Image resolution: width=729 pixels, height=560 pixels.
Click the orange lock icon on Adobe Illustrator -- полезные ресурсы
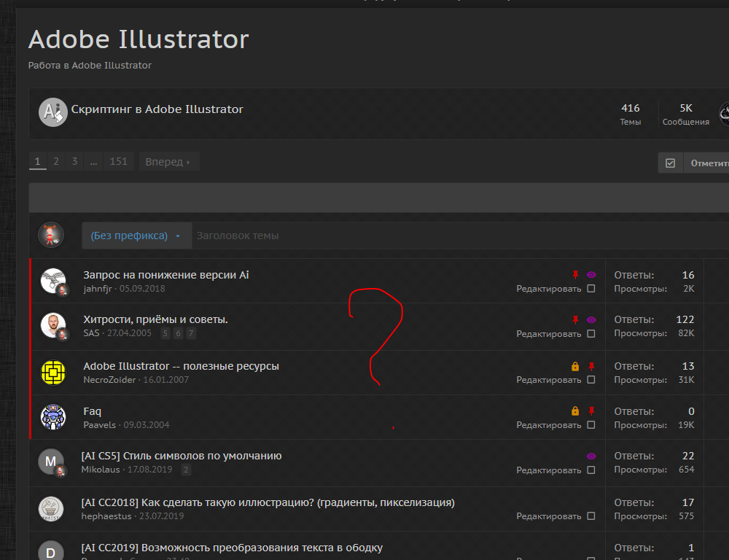[575, 366]
